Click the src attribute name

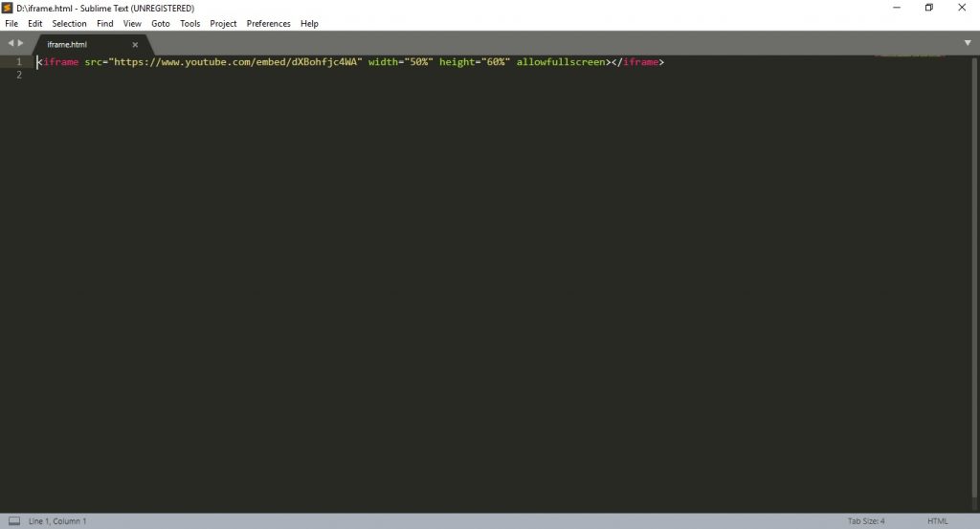(93, 62)
